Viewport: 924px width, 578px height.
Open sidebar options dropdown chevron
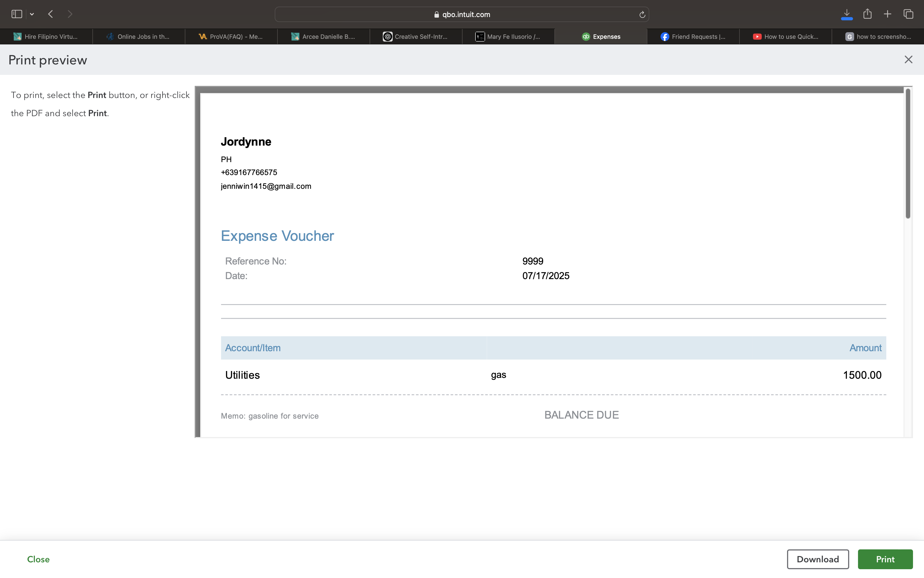click(x=32, y=14)
